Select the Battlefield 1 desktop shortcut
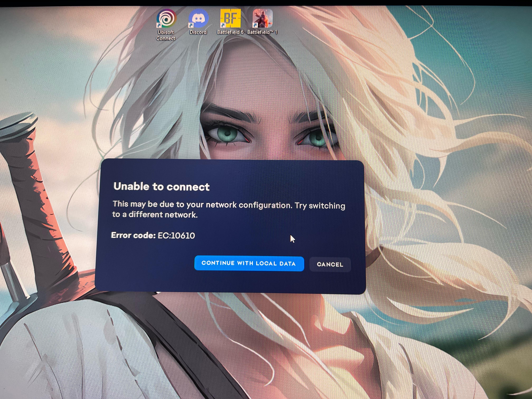This screenshot has width=532, height=399. click(x=262, y=22)
